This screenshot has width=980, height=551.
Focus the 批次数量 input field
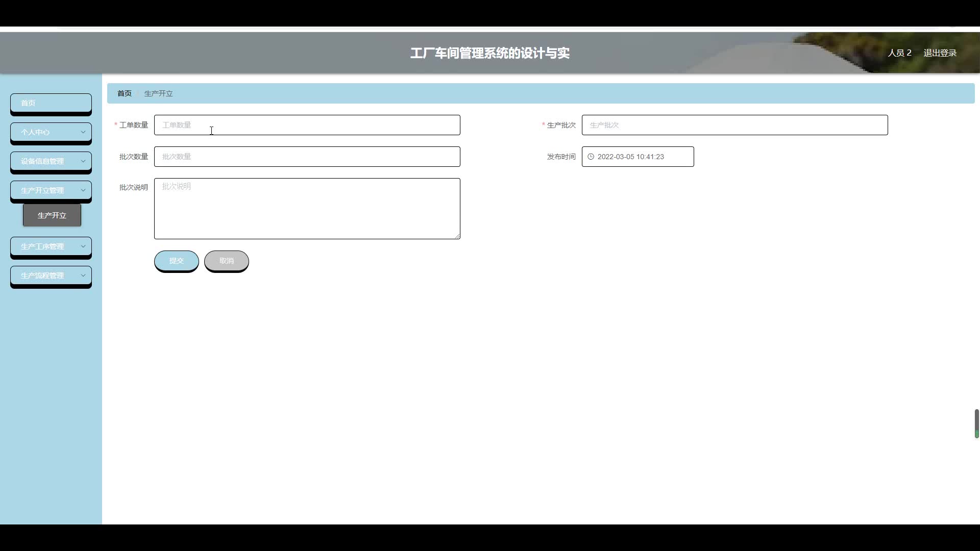307,157
